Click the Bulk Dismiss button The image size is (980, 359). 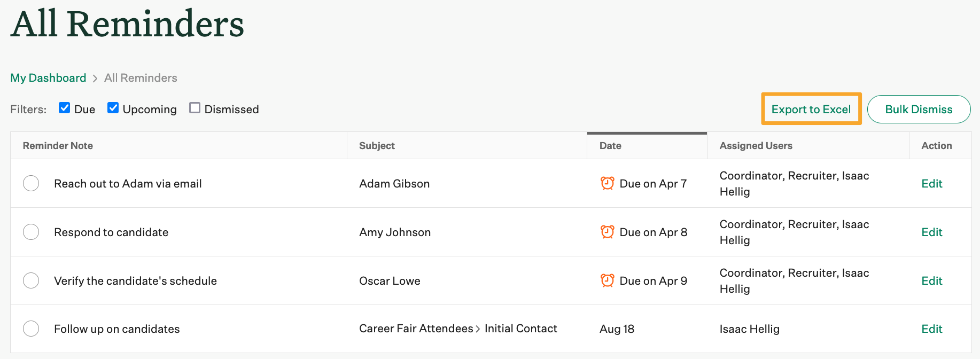(919, 110)
